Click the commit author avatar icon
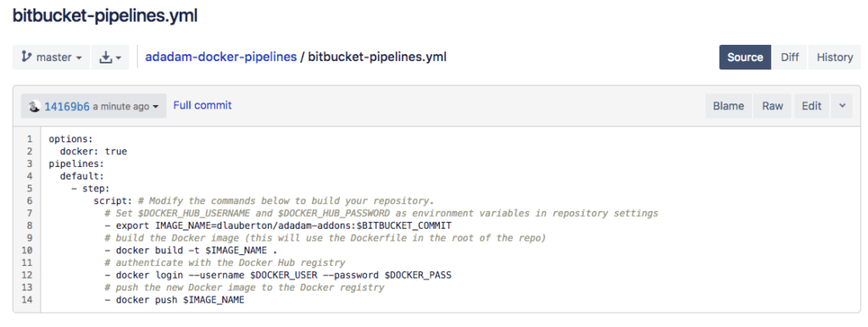 click(35, 106)
